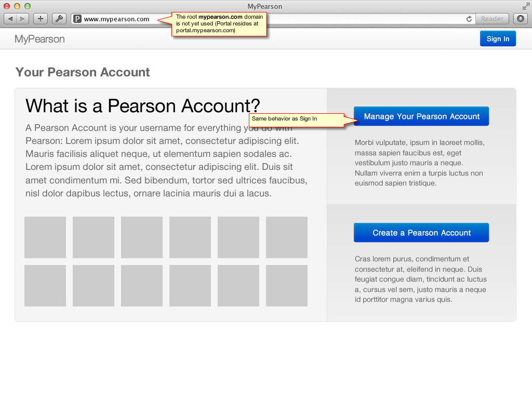
Task: Reload the page with the refresh icon
Action: [469, 19]
